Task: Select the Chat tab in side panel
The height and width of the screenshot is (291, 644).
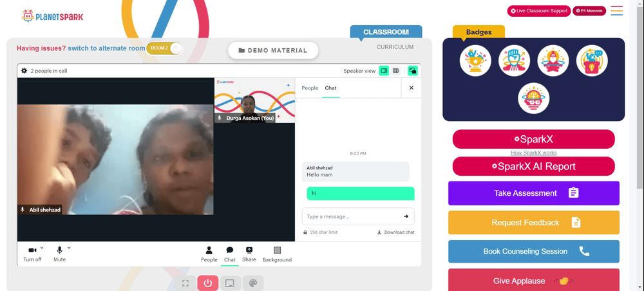Action: pos(330,88)
